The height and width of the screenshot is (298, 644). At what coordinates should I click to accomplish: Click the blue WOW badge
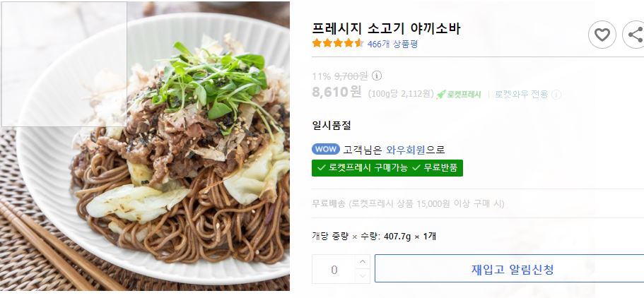(326, 150)
